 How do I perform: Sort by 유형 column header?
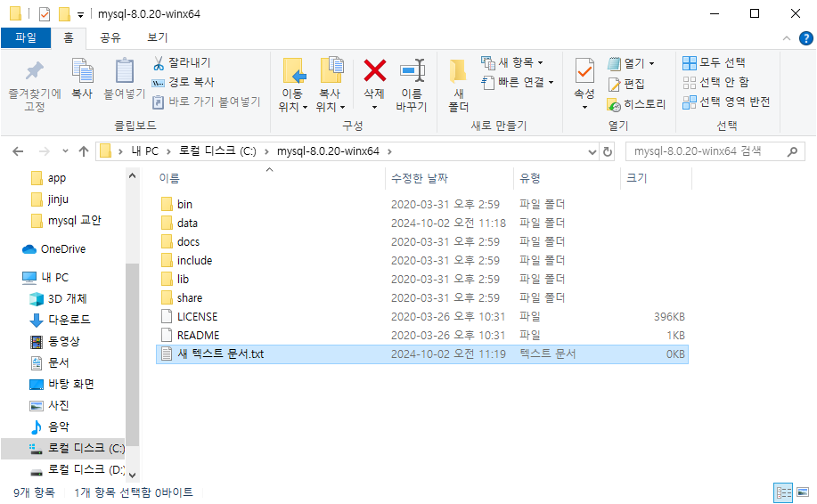pyautogui.click(x=530, y=178)
